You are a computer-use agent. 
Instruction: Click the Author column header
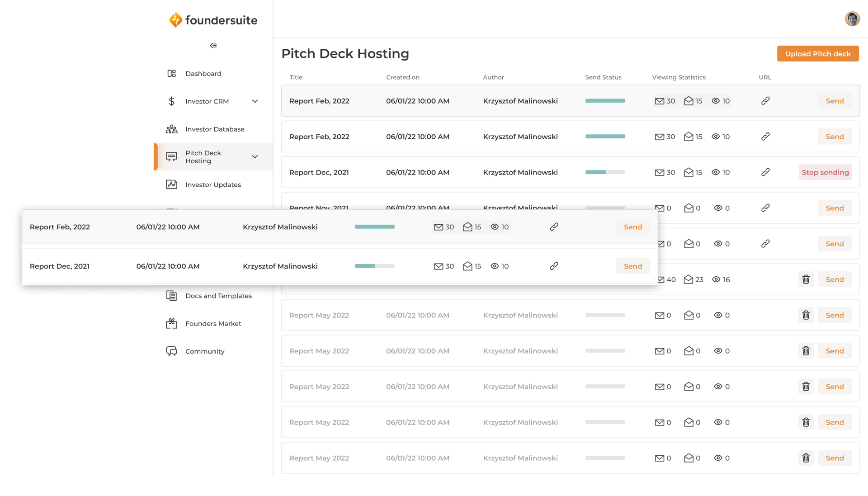tap(493, 77)
